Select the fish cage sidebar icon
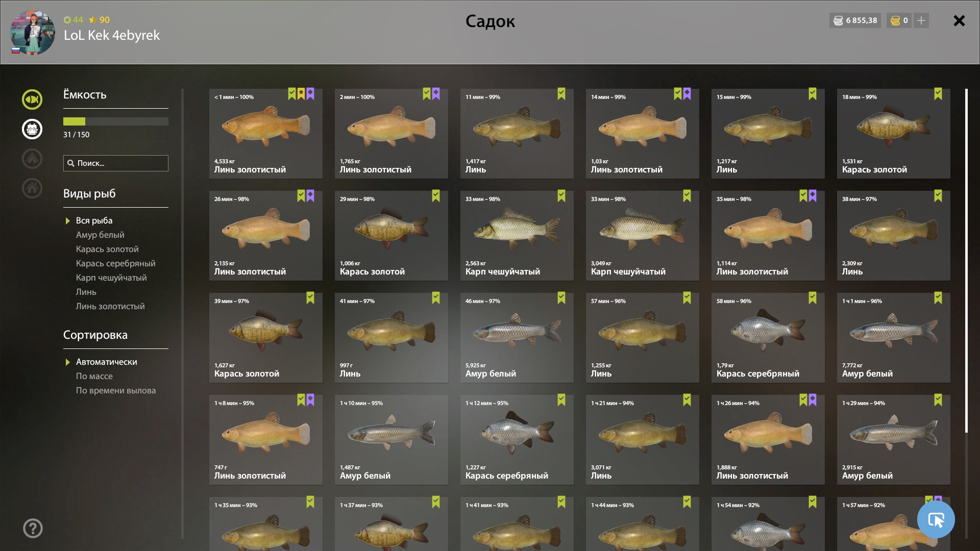Screen dimensions: 980x551 [x=32, y=129]
